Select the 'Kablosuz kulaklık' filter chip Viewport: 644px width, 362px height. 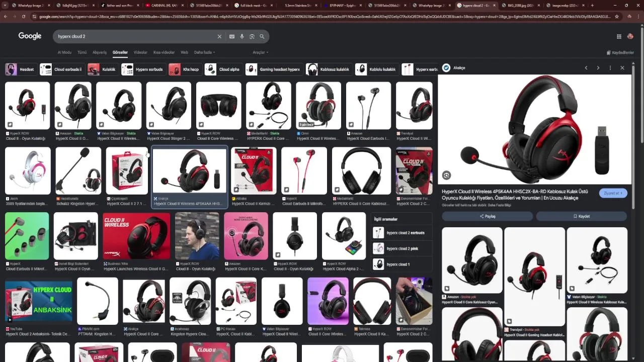pyautogui.click(x=329, y=69)
